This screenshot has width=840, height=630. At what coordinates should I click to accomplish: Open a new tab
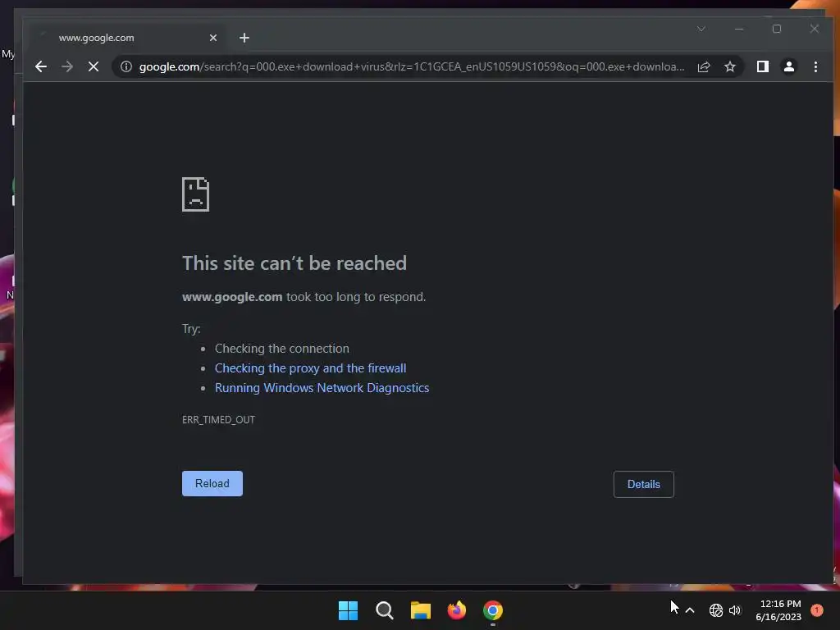244,38
